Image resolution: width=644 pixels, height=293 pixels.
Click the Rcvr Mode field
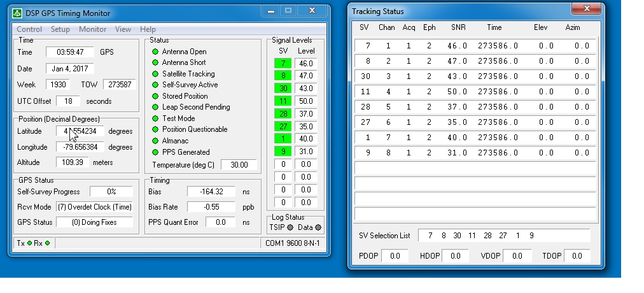(94, 207)
